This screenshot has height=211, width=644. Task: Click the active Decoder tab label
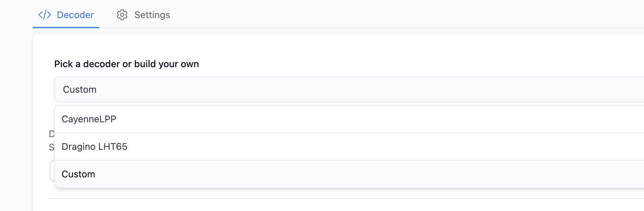(x=75, y=15)
